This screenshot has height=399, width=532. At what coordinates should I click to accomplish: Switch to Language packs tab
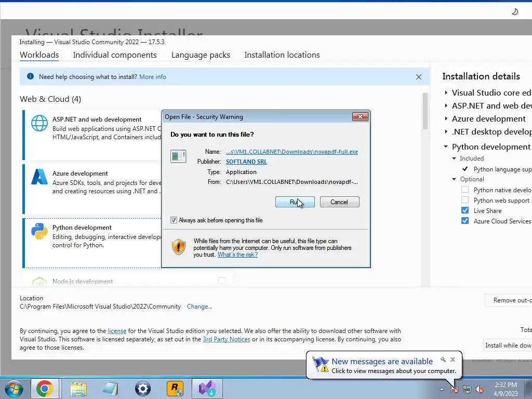point(201,55)
